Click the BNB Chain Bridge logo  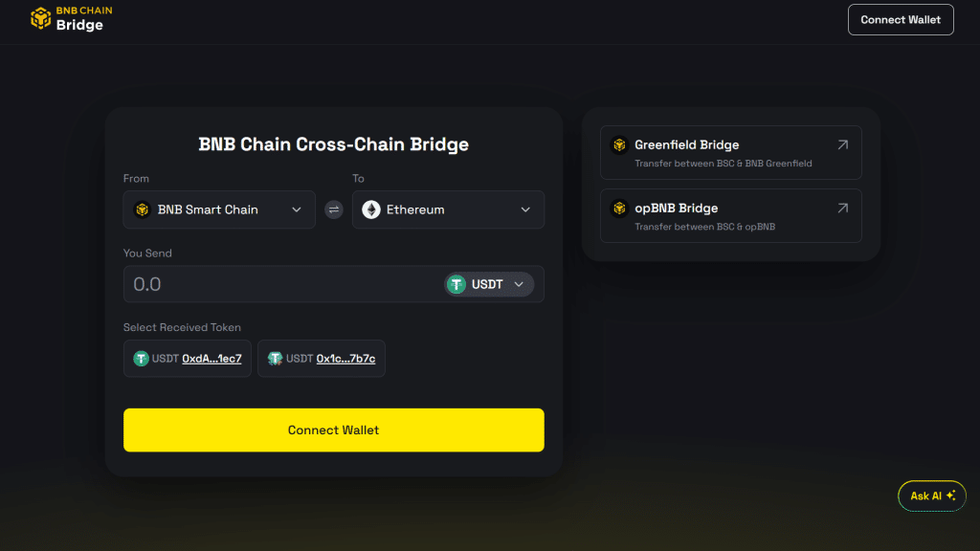[x=71, y=19]
